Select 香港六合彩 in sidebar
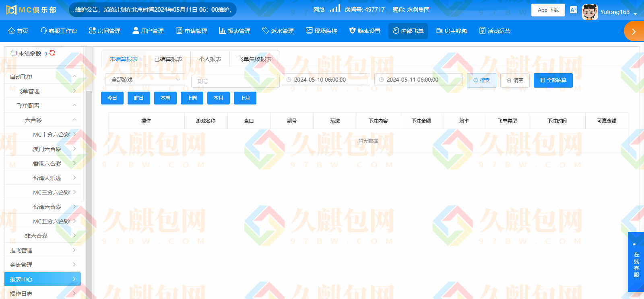 pyautogui.click(x=43, y=164)
